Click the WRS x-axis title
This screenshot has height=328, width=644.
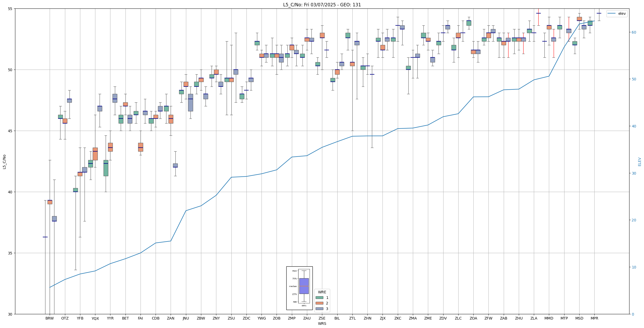point(322,324)
